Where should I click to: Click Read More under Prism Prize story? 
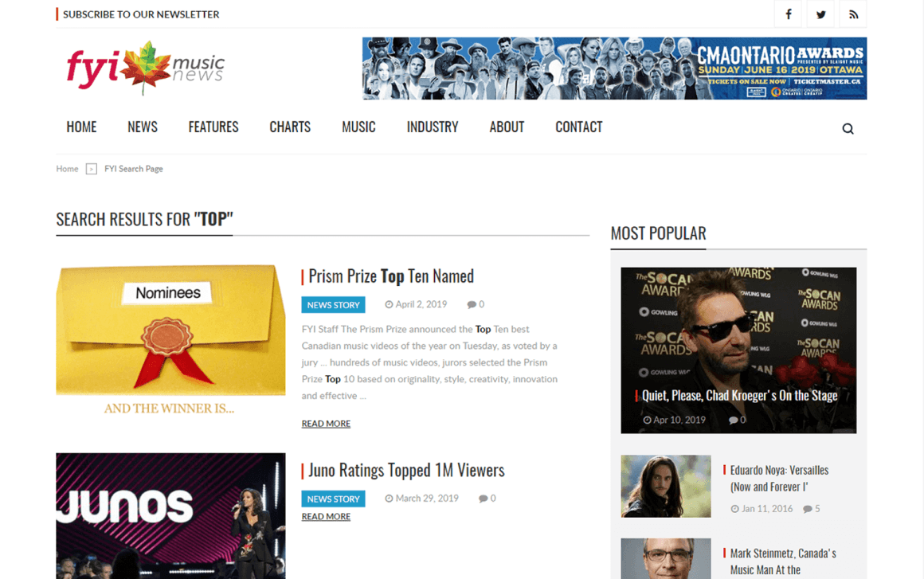click(326, 424)
